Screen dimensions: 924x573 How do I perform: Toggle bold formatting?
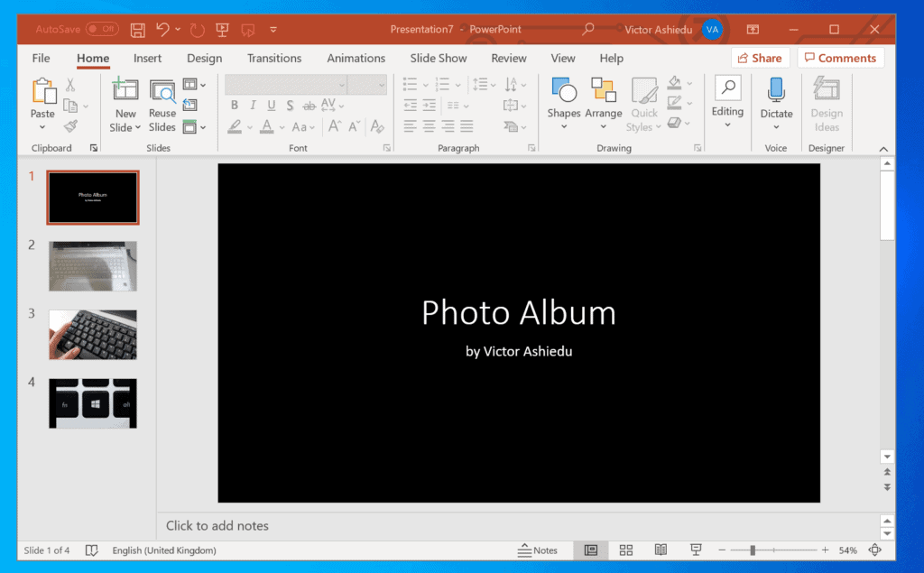click(234, 105)
